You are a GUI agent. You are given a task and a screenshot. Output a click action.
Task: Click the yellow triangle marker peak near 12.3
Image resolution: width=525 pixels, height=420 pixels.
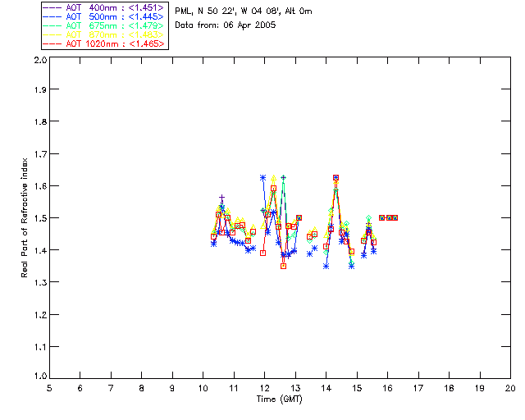point(273,178)
